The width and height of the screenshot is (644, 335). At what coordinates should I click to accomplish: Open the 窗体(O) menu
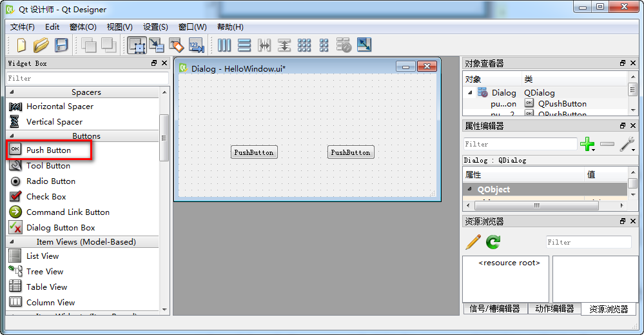pyautogui.click(x=83, y=27)
